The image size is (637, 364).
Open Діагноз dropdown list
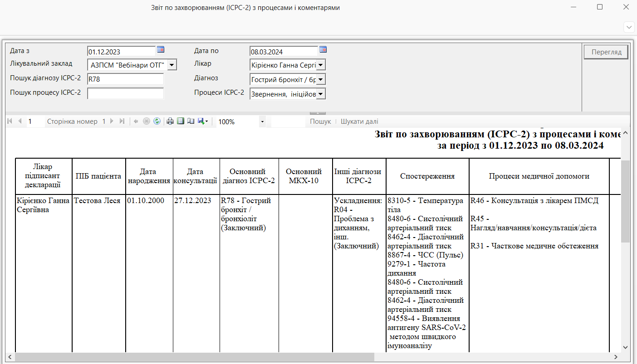321,80
